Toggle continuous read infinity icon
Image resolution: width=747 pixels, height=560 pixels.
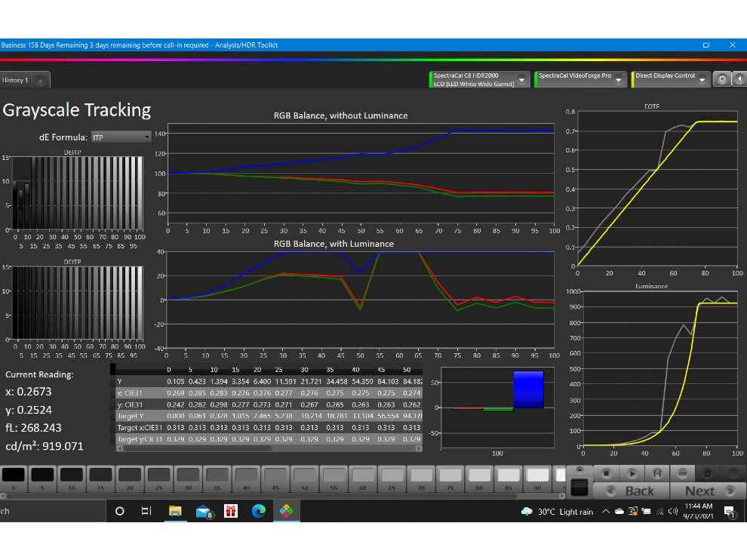tap(683, 473)
